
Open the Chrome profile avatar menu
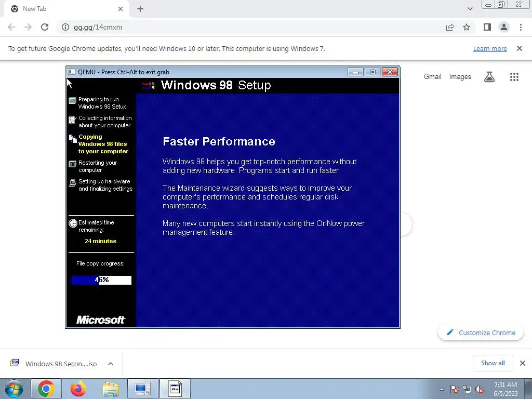tap(504, 27)
